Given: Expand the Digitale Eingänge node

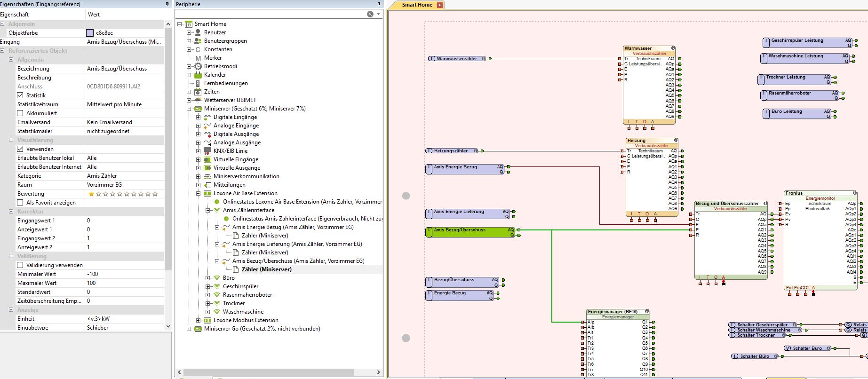Looking at the screenshot, I should click(x=199, y=117).
